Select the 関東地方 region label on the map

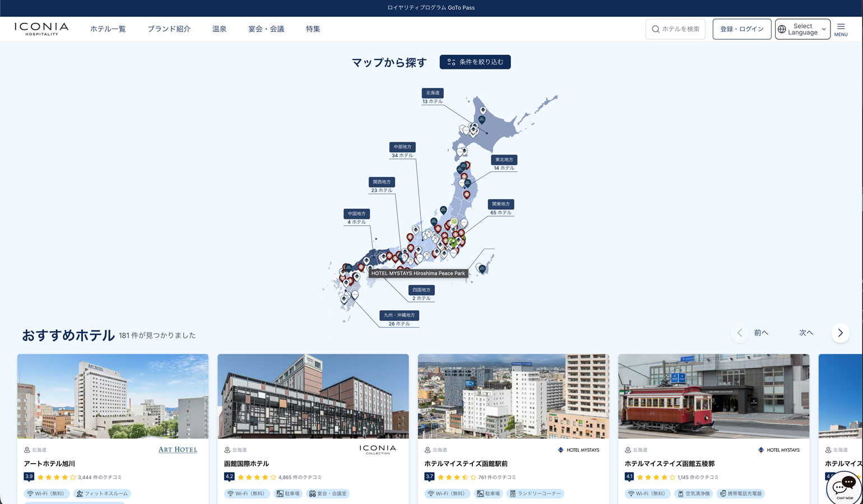tap(501, 204)
